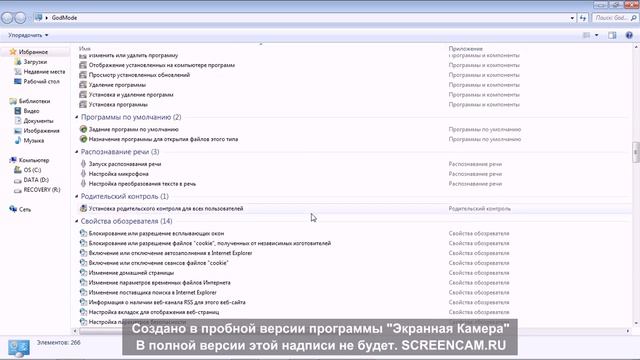Click icon of Включение сеансов файлов "cookie"
640x360 pixels.
[83, 262]
